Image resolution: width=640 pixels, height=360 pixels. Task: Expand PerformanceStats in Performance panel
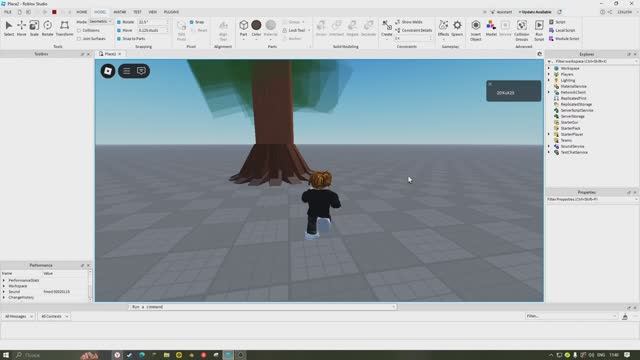coord(4,280)
